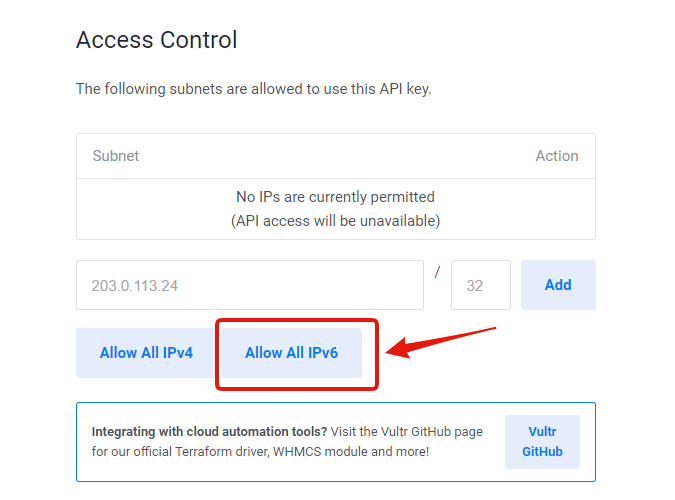Click the subnet IP address input field
The image size is (675, 500).
(x=249, y=285)
